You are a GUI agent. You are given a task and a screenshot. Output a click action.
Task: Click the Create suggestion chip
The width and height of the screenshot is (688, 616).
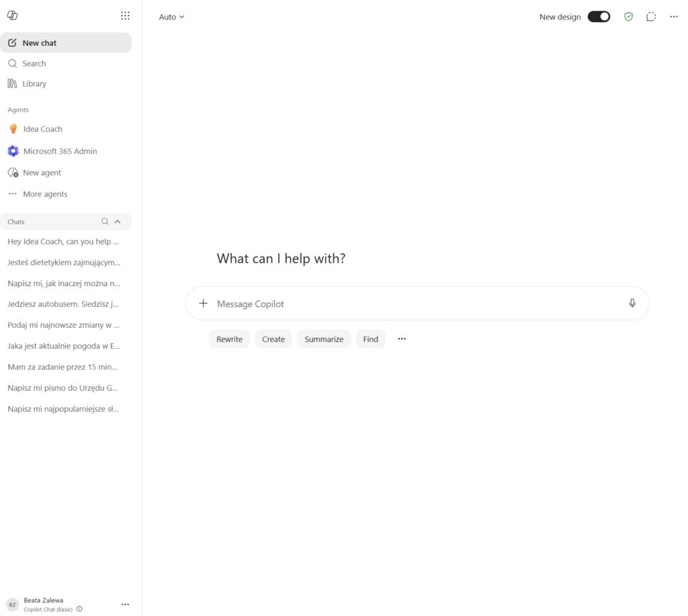coord(273,339)
